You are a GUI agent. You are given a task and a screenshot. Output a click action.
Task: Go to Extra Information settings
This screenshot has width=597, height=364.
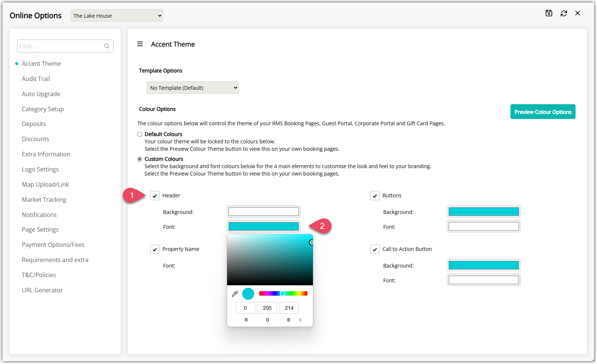pos(46,154)
